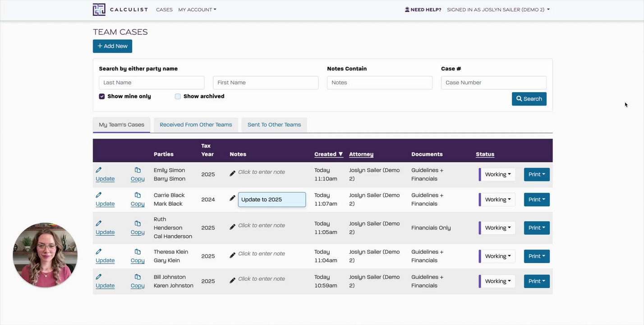The width and height of the screenshot is (644, 325).
Task: Click edit pencil icon for Ruth Henderson case
Action: (x=99, y=223)
